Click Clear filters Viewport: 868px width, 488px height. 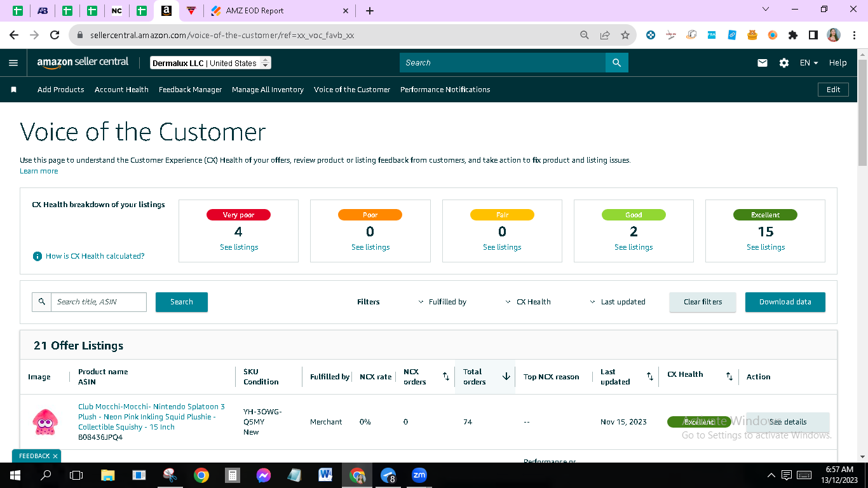[x=703, y=302]
